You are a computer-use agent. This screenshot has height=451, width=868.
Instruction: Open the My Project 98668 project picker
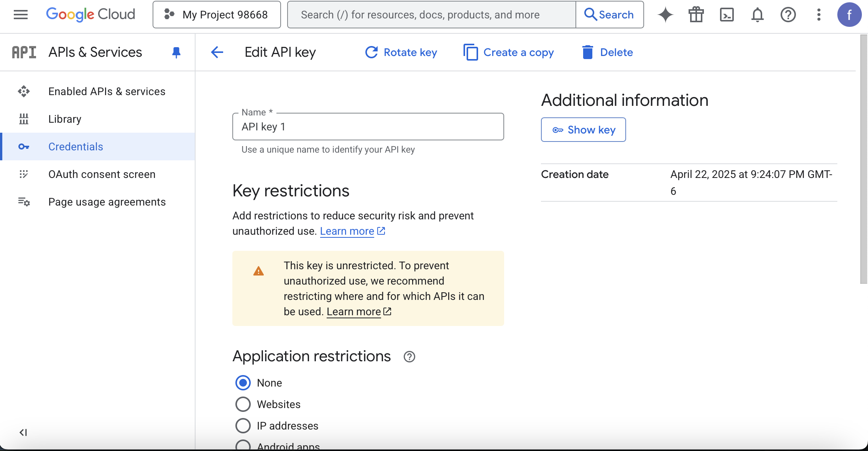point(217,15)
